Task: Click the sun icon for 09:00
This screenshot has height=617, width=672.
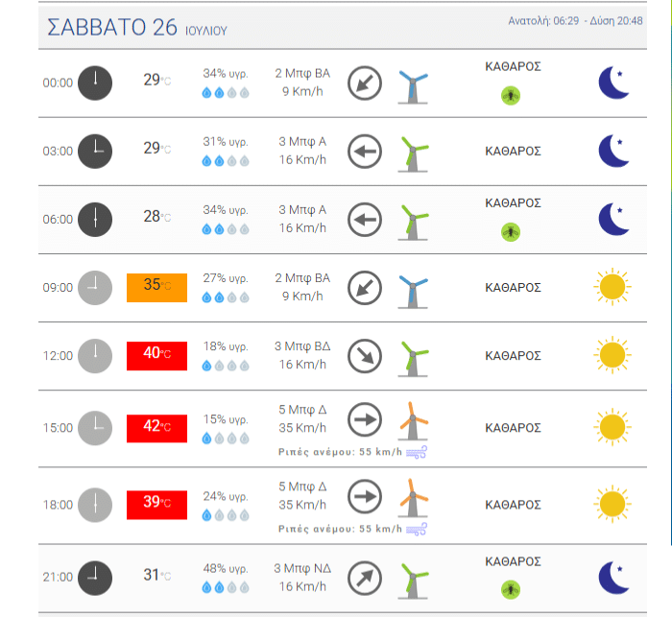Action: [x=612, y=287]
